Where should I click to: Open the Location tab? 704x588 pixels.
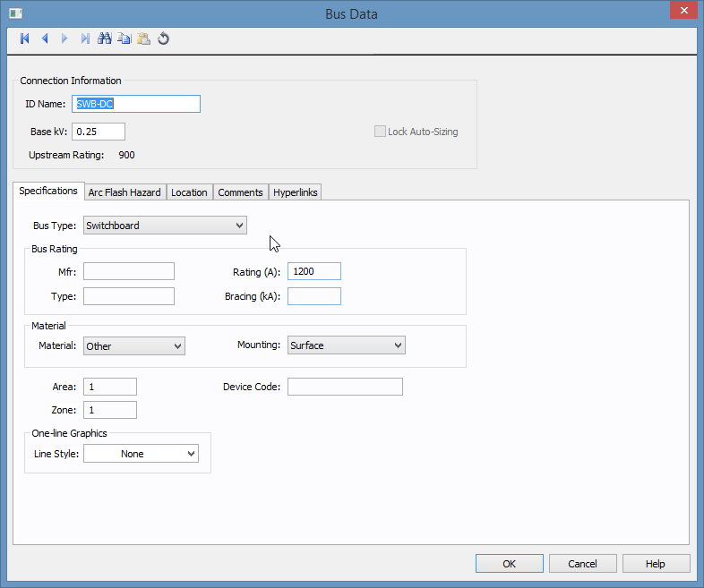[189, 192]
